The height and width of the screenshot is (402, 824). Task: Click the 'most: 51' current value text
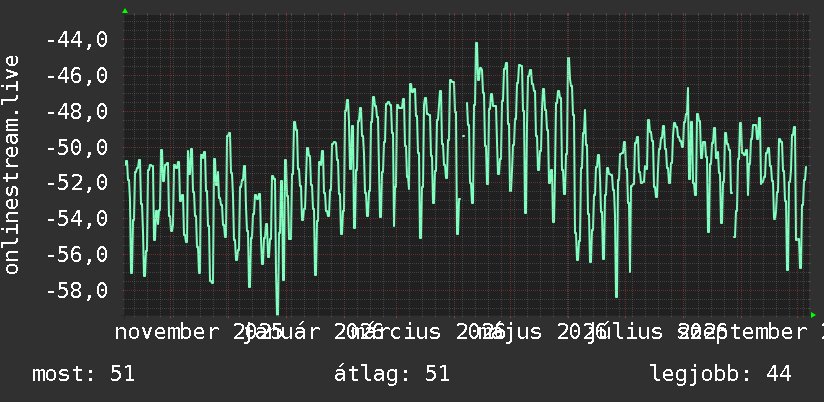tap(84, 374)
